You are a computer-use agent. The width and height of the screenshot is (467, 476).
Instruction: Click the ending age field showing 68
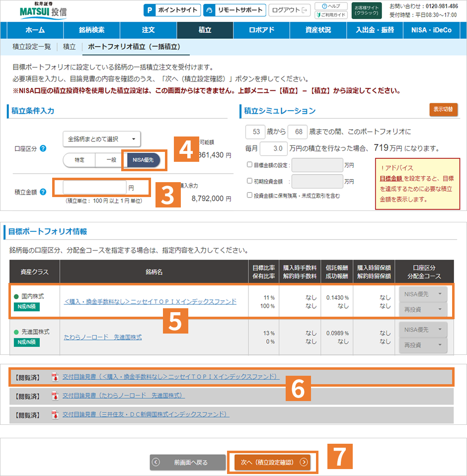(x=298, y=132)
